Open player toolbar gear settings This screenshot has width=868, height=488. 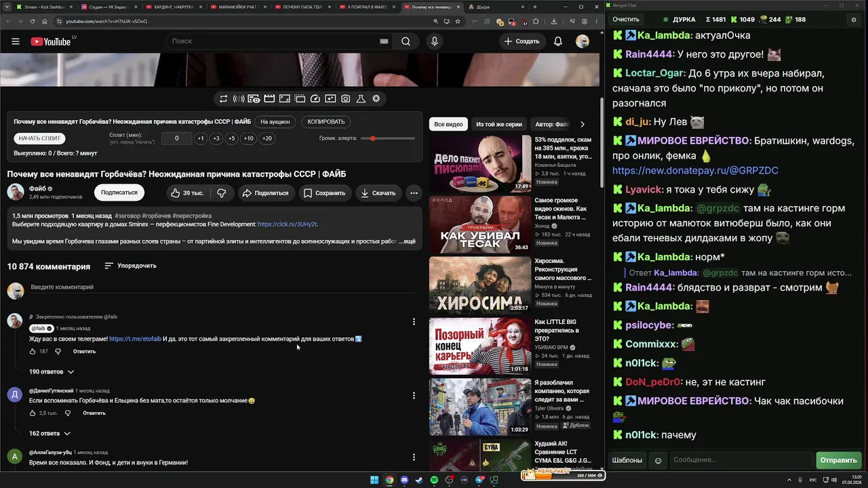376,99
